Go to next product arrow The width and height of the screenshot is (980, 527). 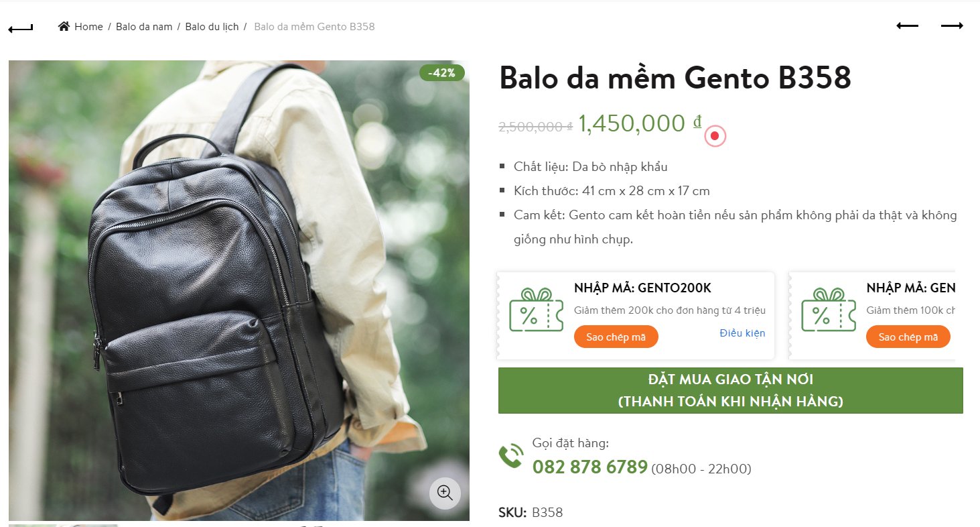(952, 25)
